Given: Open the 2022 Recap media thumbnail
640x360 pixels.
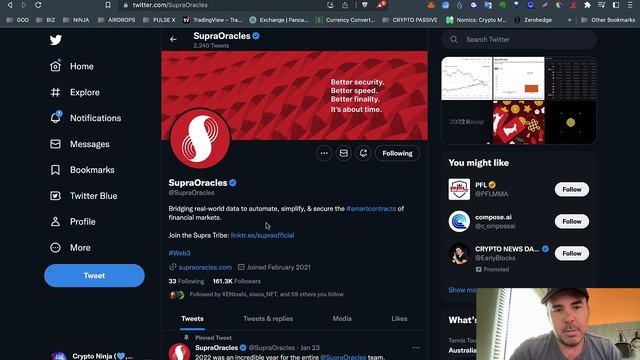Looking at the screenshot, I should pos(467,122).
